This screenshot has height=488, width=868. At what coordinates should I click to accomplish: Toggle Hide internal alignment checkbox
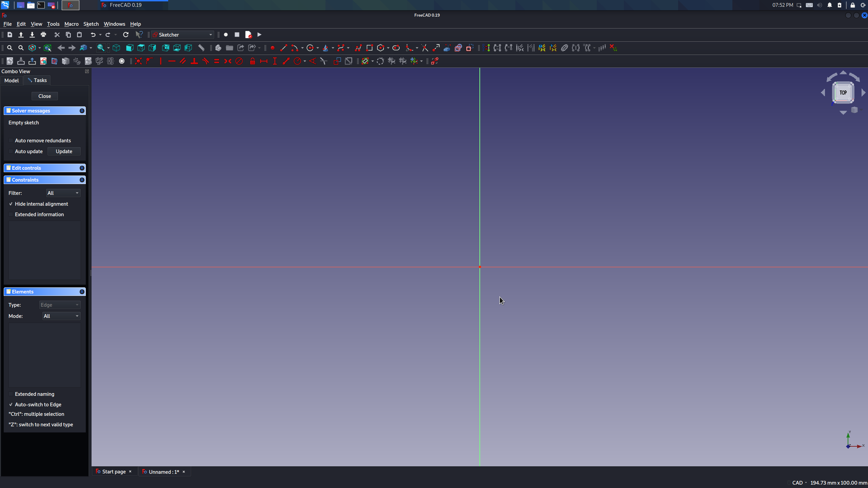[x=11, y=204]
